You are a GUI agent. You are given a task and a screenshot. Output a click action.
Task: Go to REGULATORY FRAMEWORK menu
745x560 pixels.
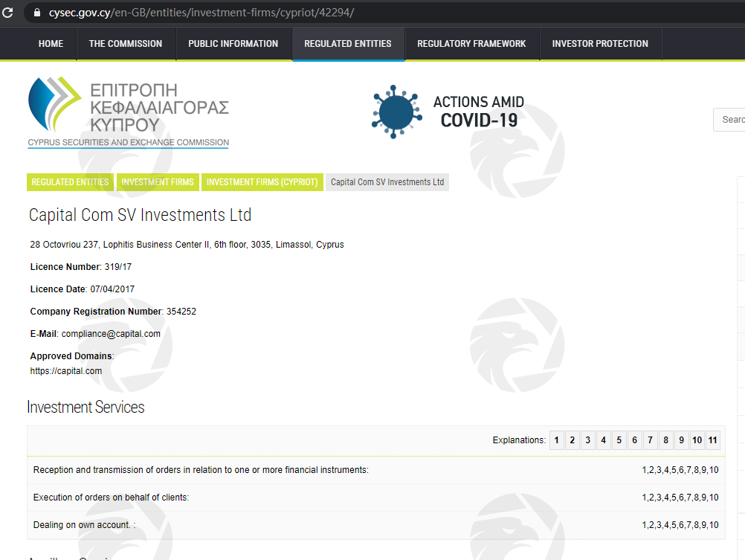tap(471, 44)
